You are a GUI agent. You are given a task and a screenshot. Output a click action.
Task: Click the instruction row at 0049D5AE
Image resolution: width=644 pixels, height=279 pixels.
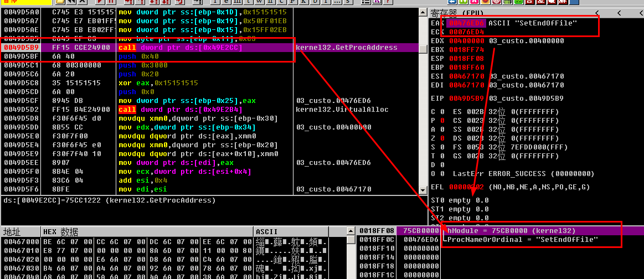(209, 30)
